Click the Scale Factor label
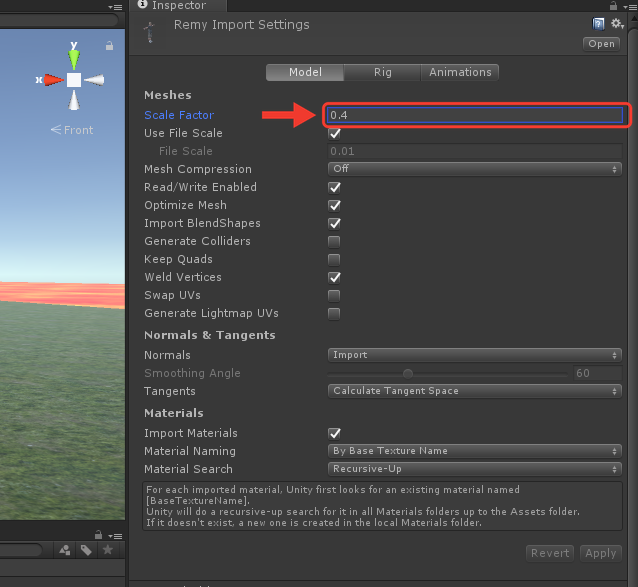Viewport: 638px width, 587px height. coord(179,115)
